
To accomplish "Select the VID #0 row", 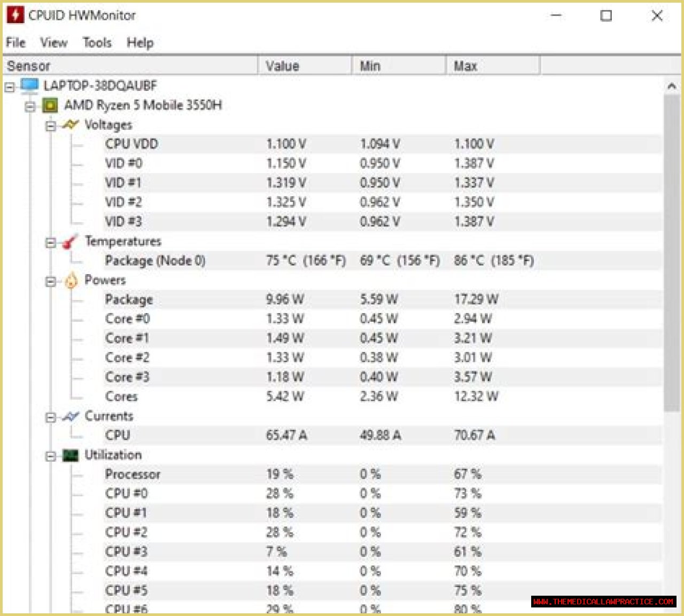I will click(383, 163).
